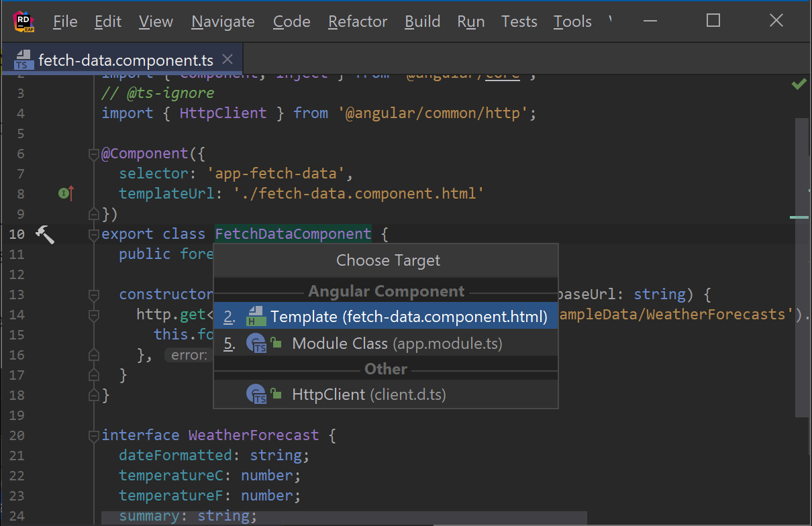
Task: Click the vertical editor scrollbar
Action: 803,268
